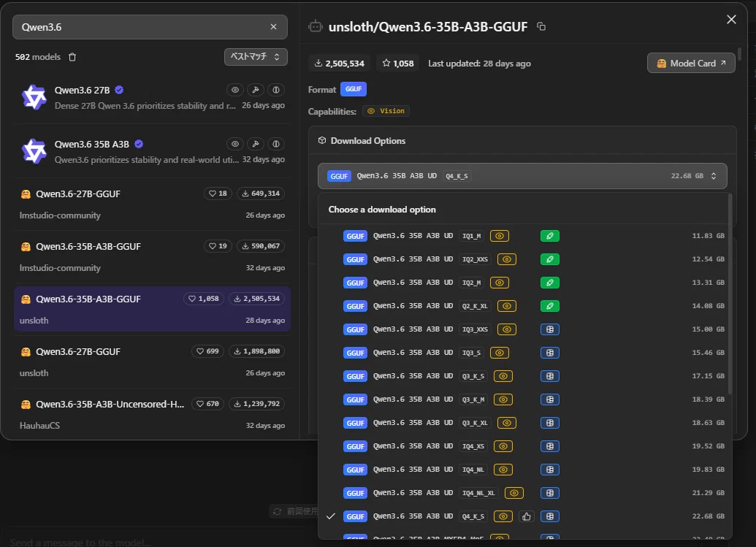Select Qwen3.6 27B staff pick model
Viewport: 756px width, 547px height.
pyautogui.click(x=153, y=97)
